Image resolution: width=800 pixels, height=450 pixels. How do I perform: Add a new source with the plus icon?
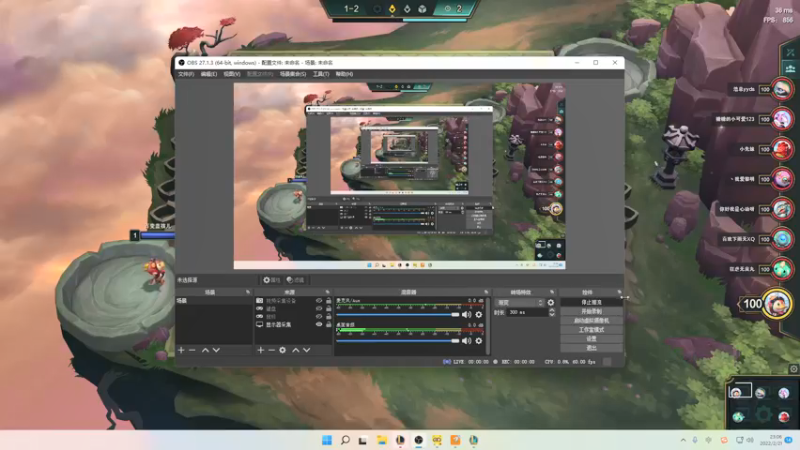coord(261,350)
